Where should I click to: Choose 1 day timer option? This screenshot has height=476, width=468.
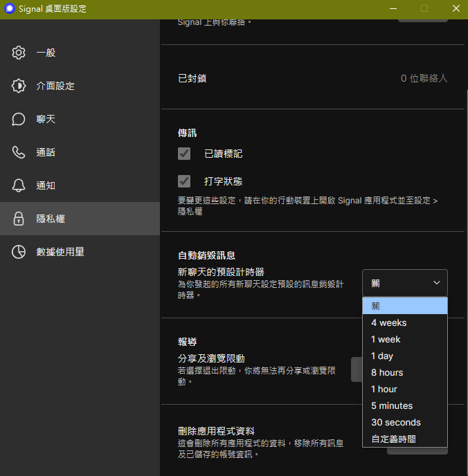(x=405, y=356)
